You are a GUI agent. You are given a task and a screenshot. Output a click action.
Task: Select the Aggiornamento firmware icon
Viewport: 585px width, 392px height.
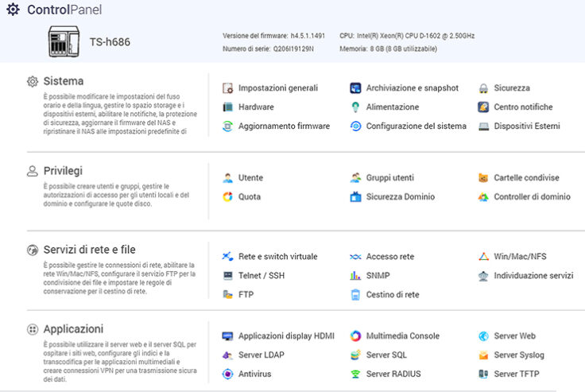point(228,126)
